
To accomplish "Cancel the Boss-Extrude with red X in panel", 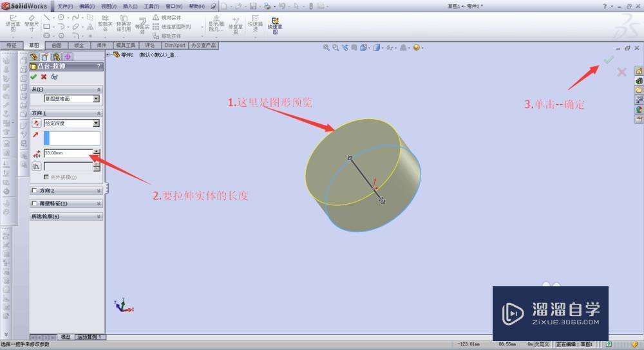I will [x=44, y=77].
